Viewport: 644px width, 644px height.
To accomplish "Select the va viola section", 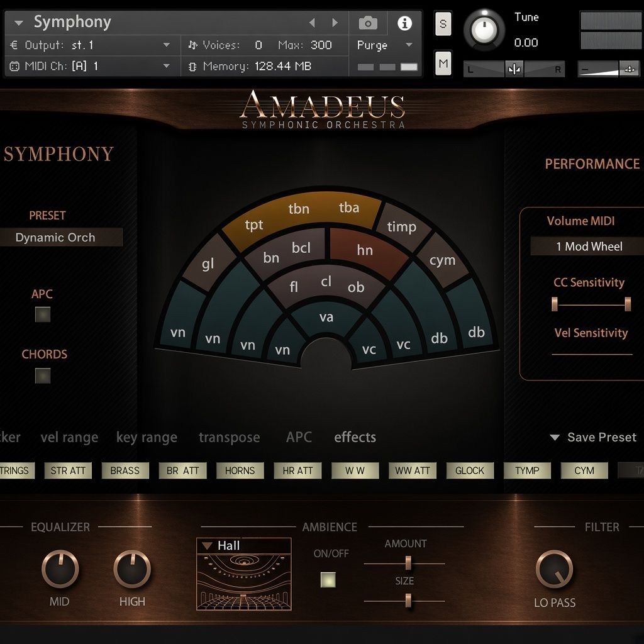I will [326, 317].
